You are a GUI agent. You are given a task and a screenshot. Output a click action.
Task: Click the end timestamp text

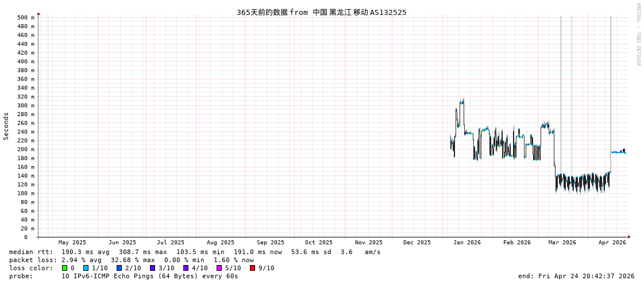pyautogui.click(x=576, y=276)
